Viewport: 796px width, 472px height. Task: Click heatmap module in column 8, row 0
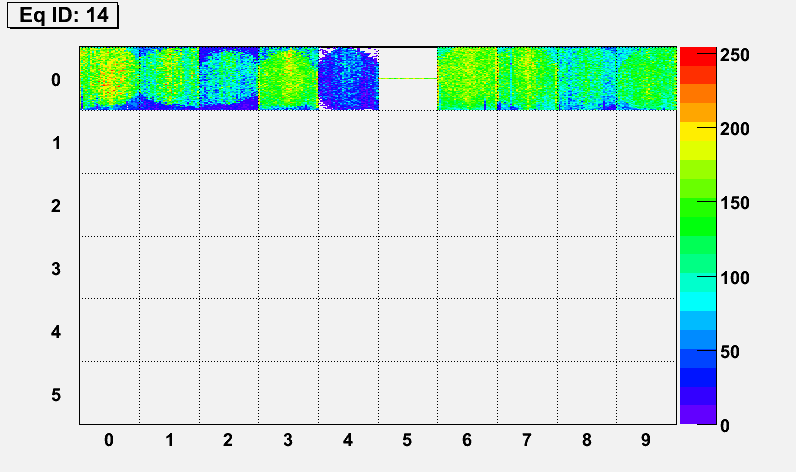pyautogui.click(x=587, y=79)
